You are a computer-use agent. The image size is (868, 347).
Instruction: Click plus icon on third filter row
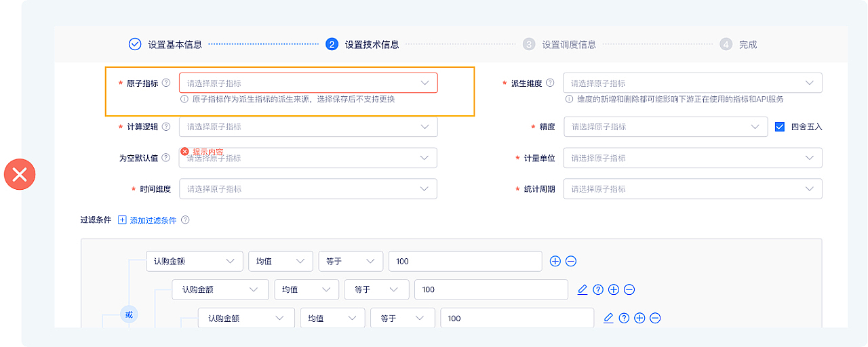click(639, 318)
